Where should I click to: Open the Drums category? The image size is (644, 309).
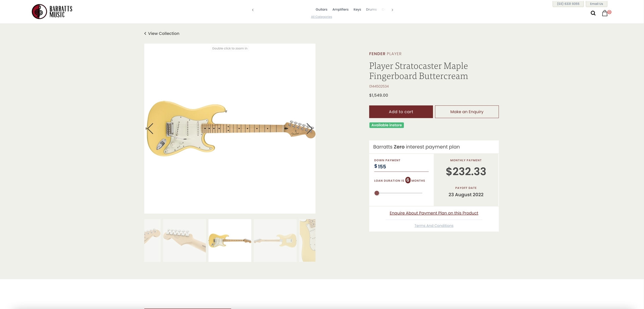(x=371, y=10)
